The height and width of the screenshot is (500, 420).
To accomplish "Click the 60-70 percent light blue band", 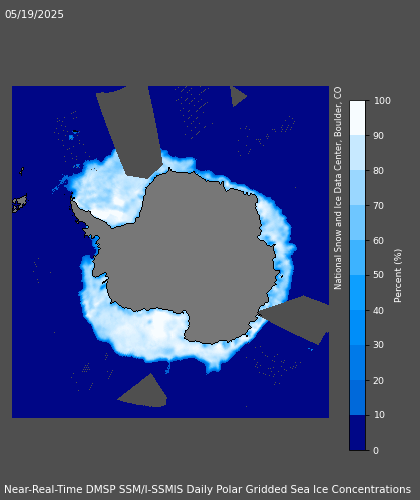I will (x=357, y=223).
